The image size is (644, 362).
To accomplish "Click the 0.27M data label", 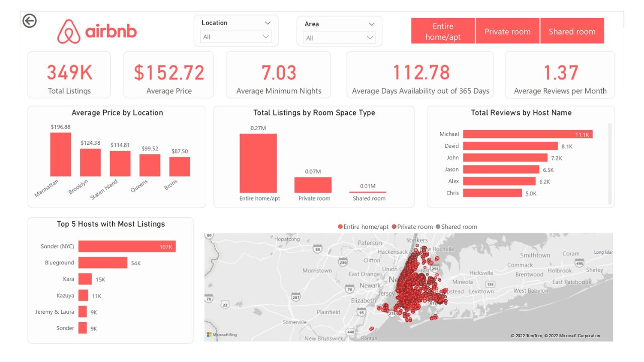I will [258, 128].
